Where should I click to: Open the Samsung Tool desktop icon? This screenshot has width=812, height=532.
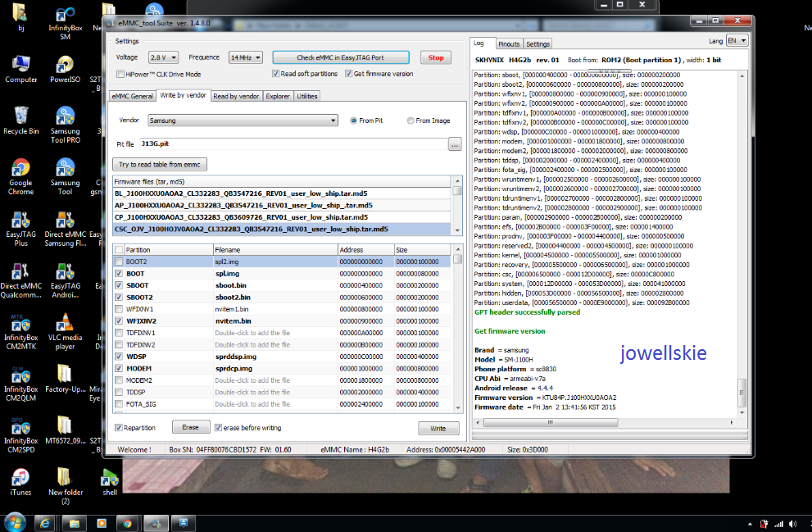pos(66,176)
